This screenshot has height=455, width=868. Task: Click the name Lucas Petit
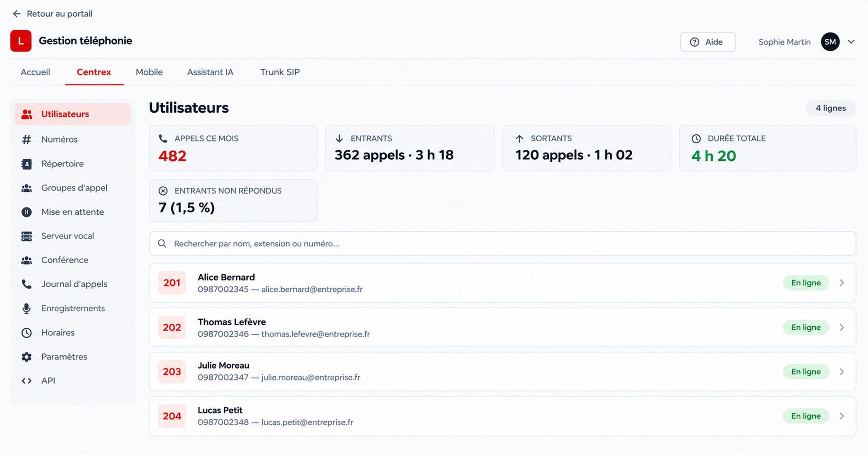[220, 411]
